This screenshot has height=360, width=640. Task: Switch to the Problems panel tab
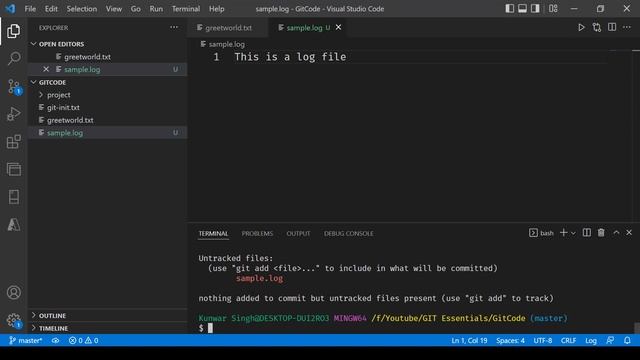[257, 233]
